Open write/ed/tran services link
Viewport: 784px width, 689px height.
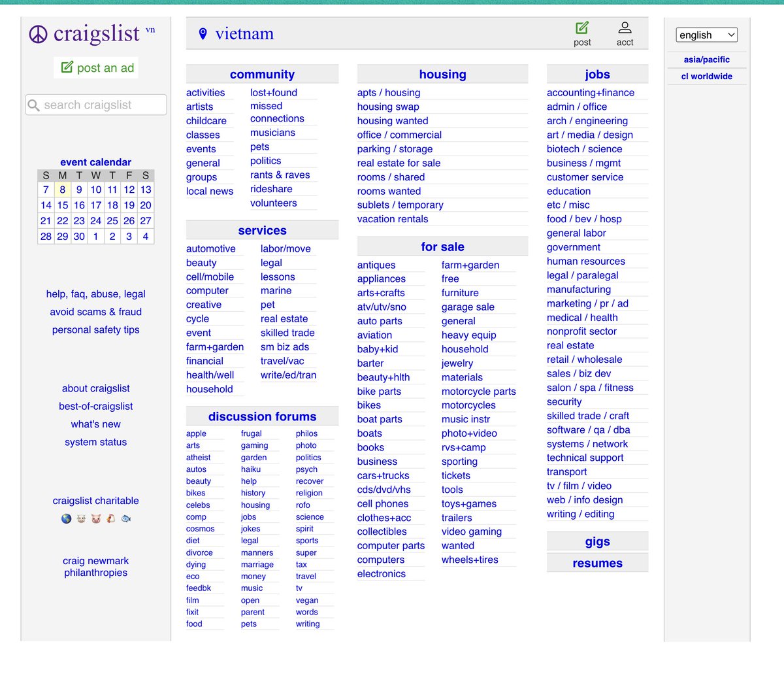coord(288,375)
